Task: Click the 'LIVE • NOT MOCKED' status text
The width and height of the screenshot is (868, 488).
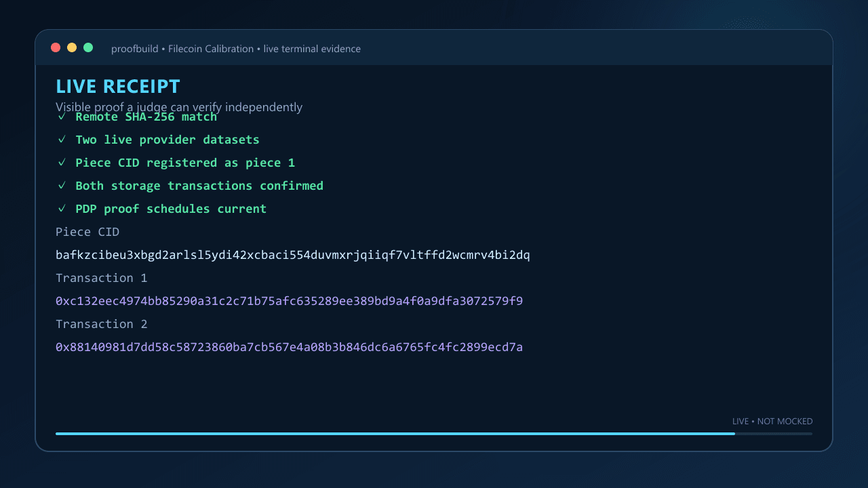Action: [x=772, y=422]
